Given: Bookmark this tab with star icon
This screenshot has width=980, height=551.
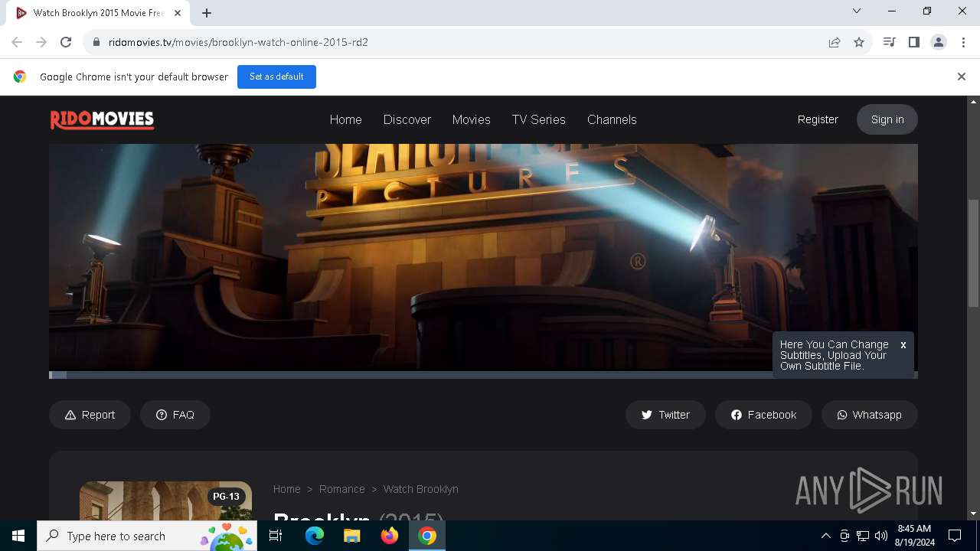Looking at the screenshot, I should click(x=859, y=42).
